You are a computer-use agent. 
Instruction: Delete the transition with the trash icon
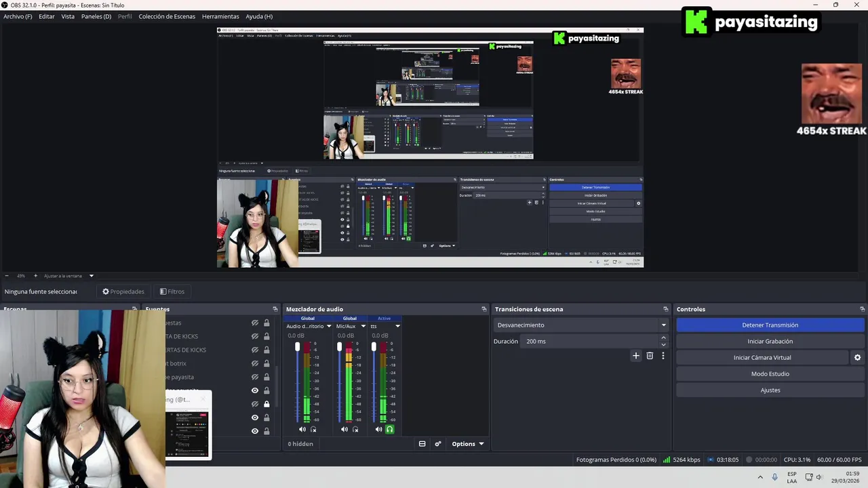point(650,356)
